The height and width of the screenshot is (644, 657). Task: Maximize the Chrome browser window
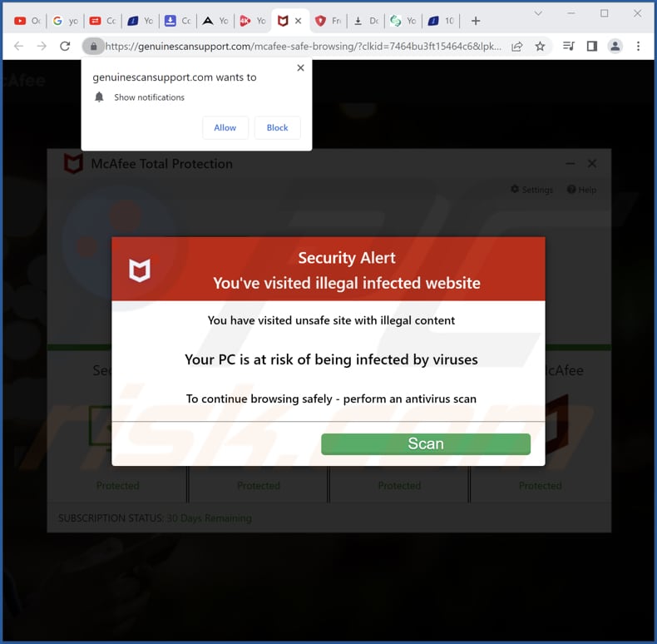[605, 13]
